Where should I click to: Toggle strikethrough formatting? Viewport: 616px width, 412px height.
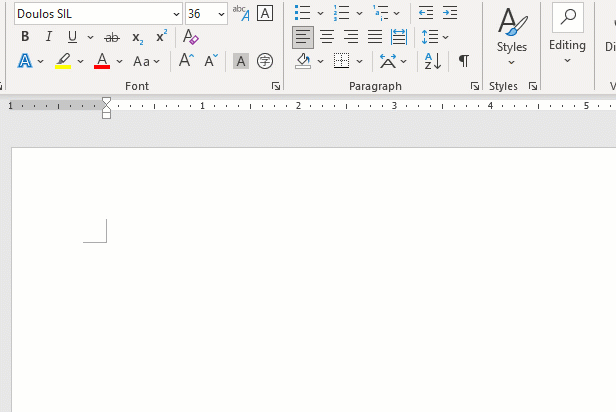(111, 37)
